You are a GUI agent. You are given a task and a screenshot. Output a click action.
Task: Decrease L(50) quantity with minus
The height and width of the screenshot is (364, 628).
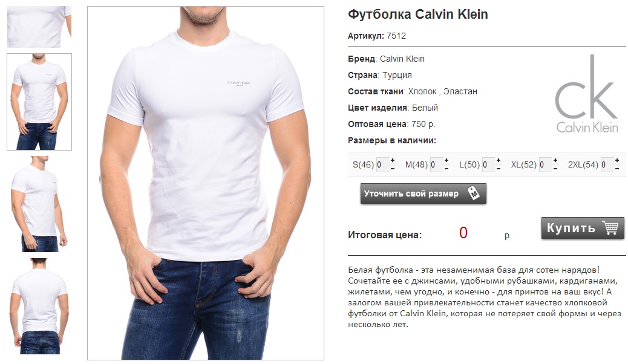[x=499, y=169]
